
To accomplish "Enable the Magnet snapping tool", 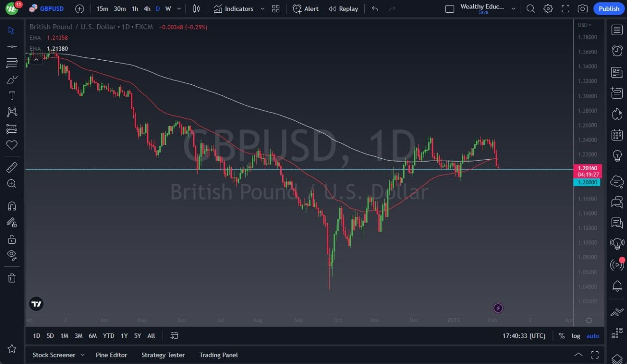I will [x=12, y=205].
